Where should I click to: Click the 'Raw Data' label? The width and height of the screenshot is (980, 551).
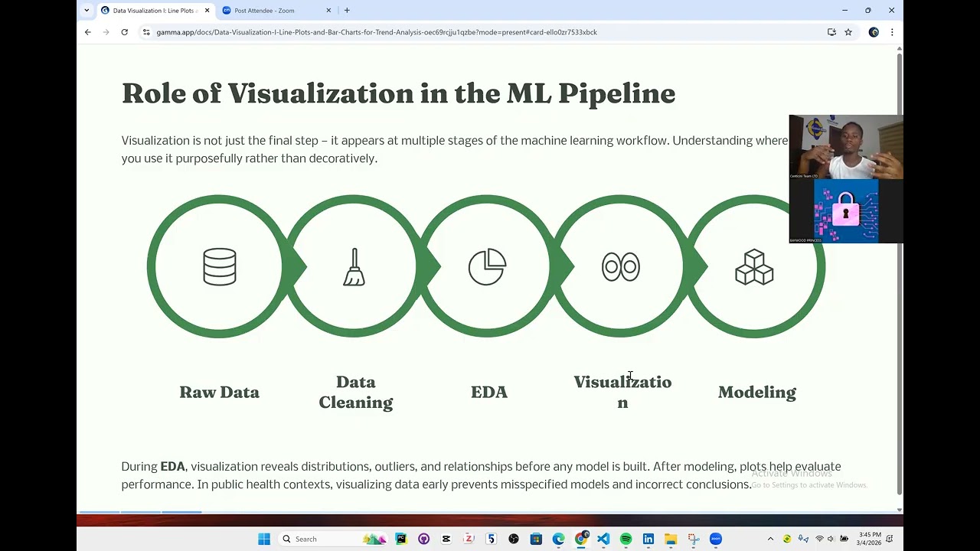pyautogui.click(x=219, y=392)
